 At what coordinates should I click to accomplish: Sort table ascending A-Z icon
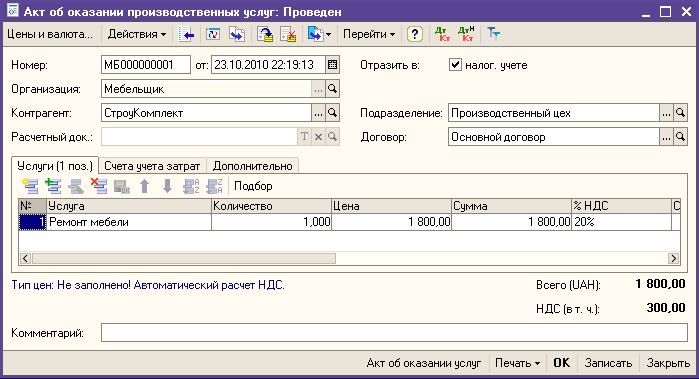click(191, 186)
